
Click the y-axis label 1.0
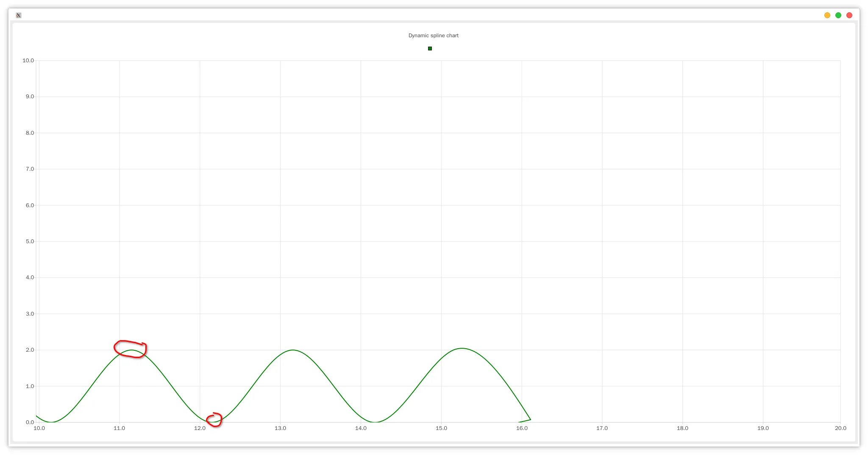(x=30, y=386)
